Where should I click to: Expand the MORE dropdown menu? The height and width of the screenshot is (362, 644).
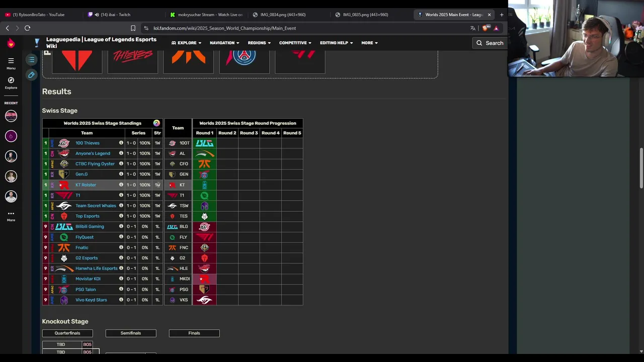[369, 43]
